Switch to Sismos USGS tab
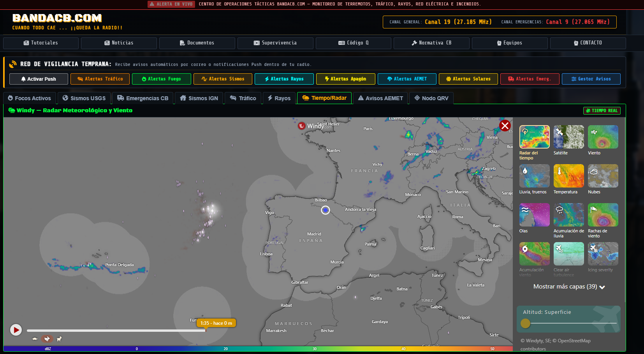 (84, 98)
